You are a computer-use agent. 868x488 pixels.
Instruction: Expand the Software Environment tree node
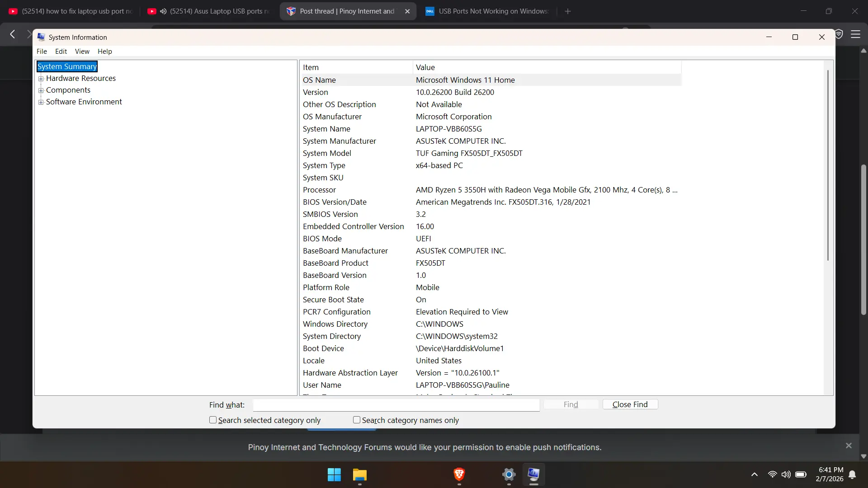click(41, 102)
